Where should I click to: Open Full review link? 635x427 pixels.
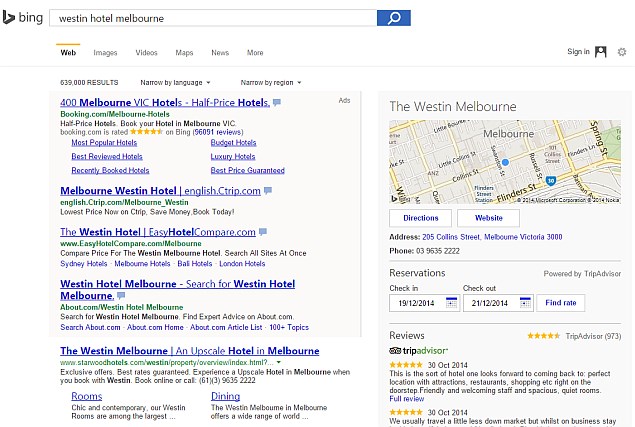tap(407, 399)
